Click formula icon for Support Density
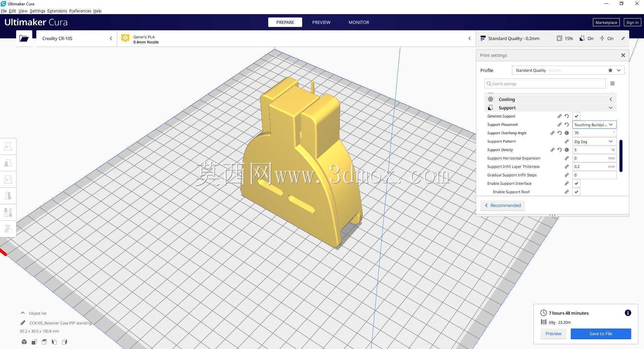This screenshot has height=349, width=644. [567, 150]
